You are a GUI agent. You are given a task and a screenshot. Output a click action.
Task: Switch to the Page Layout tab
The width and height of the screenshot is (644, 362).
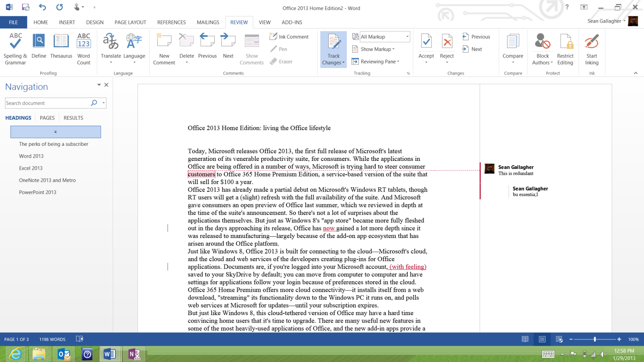130,22
